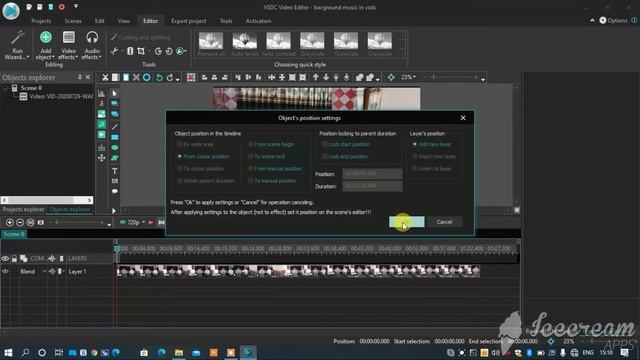Enable the 'Lock end position' checkbox

coord(325,156)
